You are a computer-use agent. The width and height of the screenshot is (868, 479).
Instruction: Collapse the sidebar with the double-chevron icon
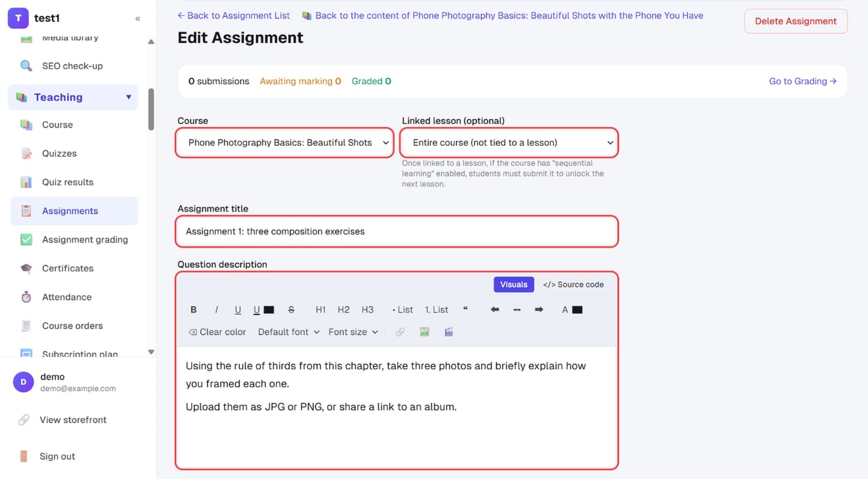coord(138,18)
